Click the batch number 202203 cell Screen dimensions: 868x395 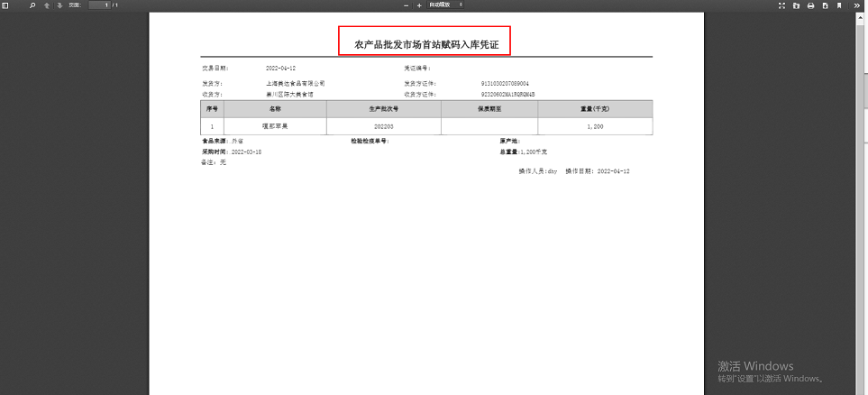point(384,126)
